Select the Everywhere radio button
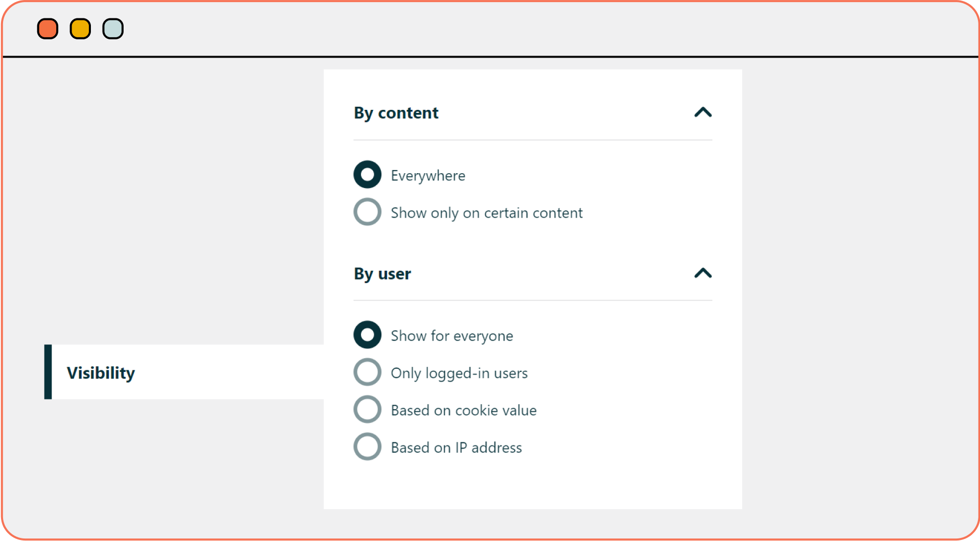980x541 pixels. 367,175
